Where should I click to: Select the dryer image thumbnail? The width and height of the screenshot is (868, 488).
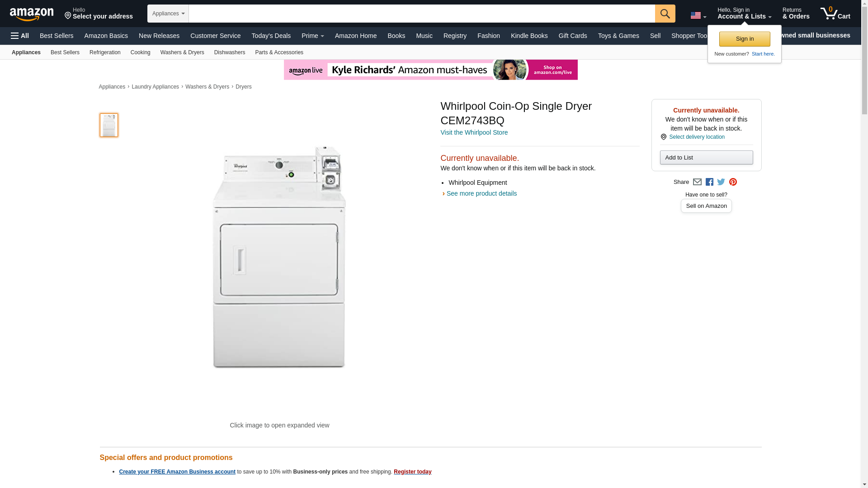(109, 125)
